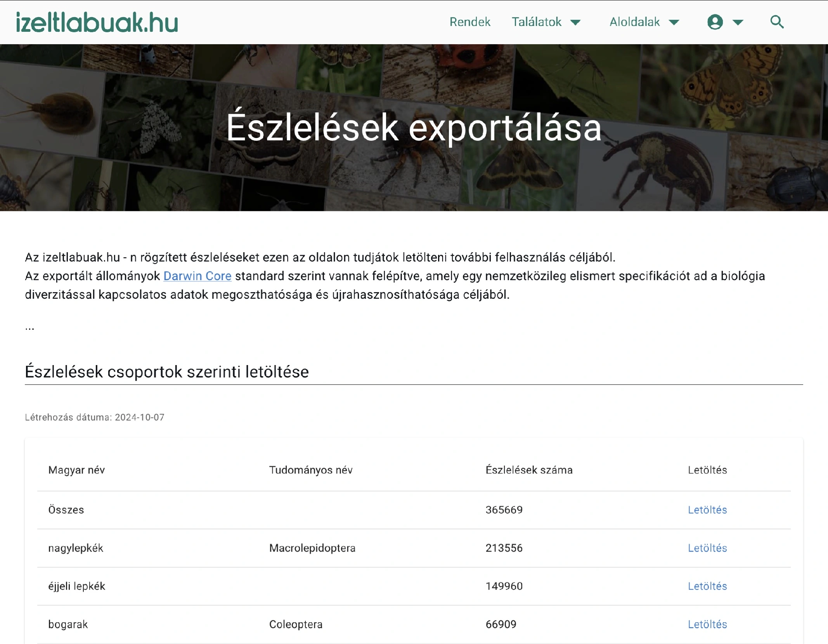The height and width of the screenshot is (644, 828).
Task: Download the éjjeli lepkék observations
Action: pyautogui.click(x=707, y=586)
